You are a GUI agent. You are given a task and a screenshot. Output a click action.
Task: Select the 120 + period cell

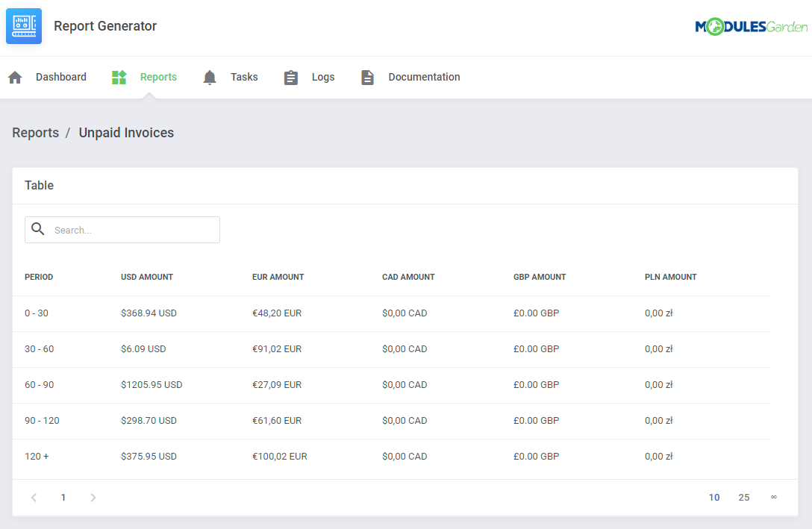click(37, 457)
